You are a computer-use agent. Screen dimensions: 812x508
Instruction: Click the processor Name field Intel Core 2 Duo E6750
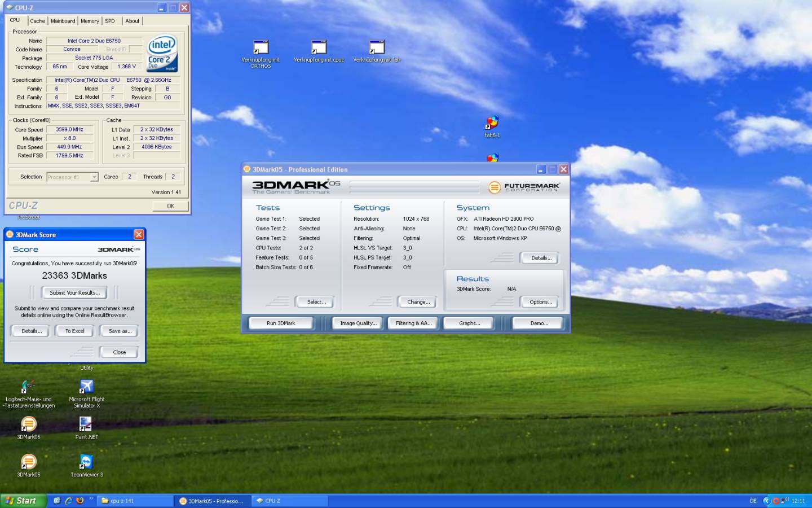point(94,41)
